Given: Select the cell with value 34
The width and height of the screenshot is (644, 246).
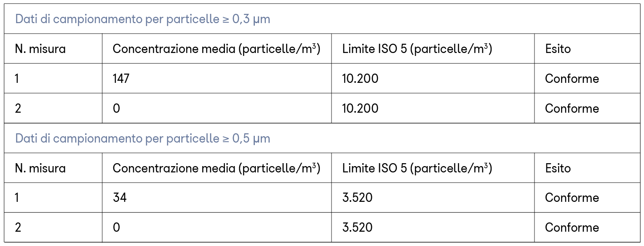Looking at the screenshot, I should 120,198.
